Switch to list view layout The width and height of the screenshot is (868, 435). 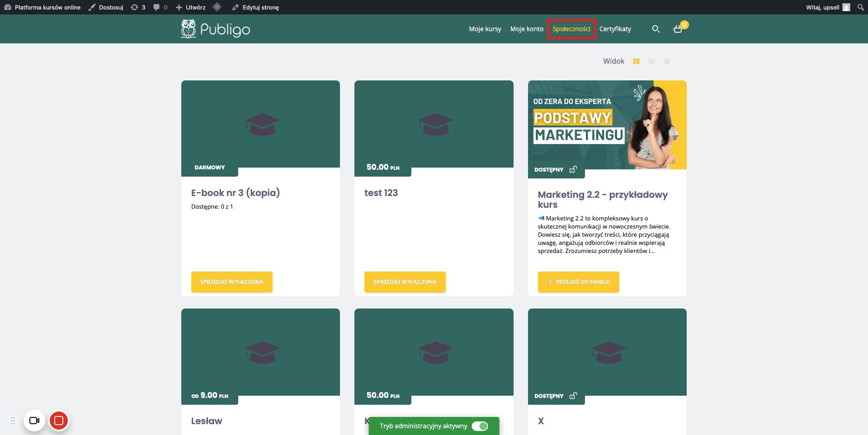pyautogui.click(x=666, y=61)
